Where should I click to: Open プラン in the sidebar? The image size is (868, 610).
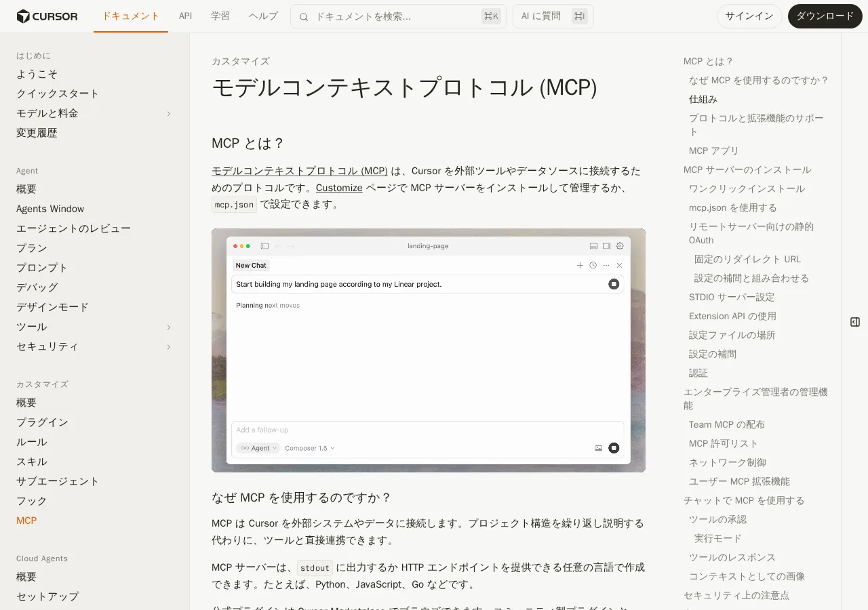click(32, 249)
